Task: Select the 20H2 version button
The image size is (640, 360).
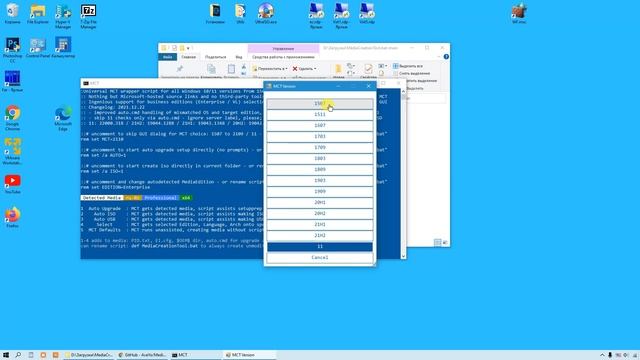Action: pyautogui.click(x=320, y=214)
